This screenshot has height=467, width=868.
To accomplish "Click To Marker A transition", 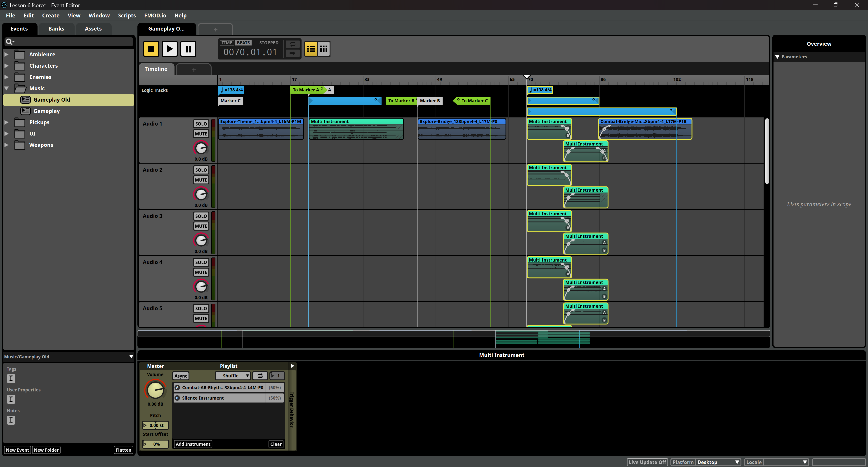I will coord(307,90).
